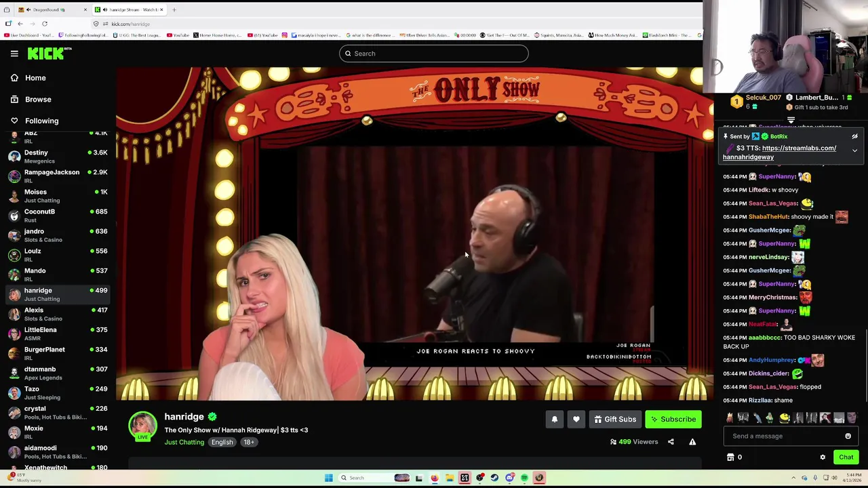Click Selcuk_007 on gift leaderboard
The width and height of the screenshot is (868, 488).
[764, 98]
